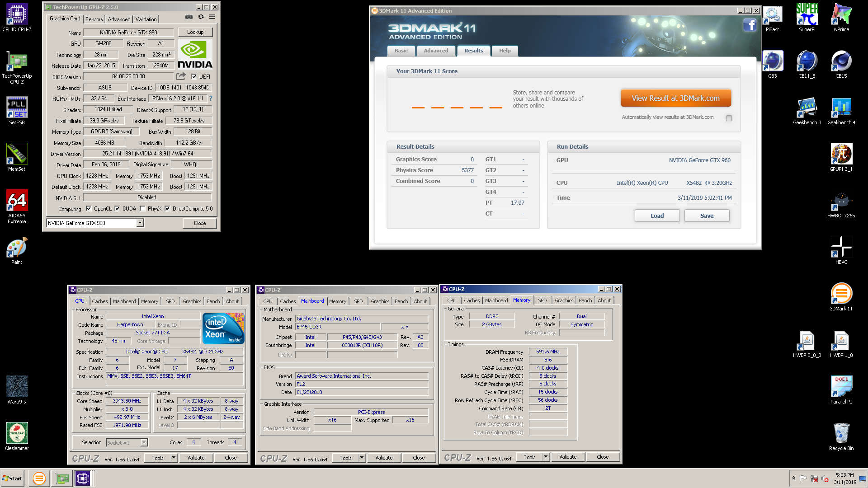Launch the HEVC desktop shortcut
This screenshot has height=488, width=868.
click(841, 250)
